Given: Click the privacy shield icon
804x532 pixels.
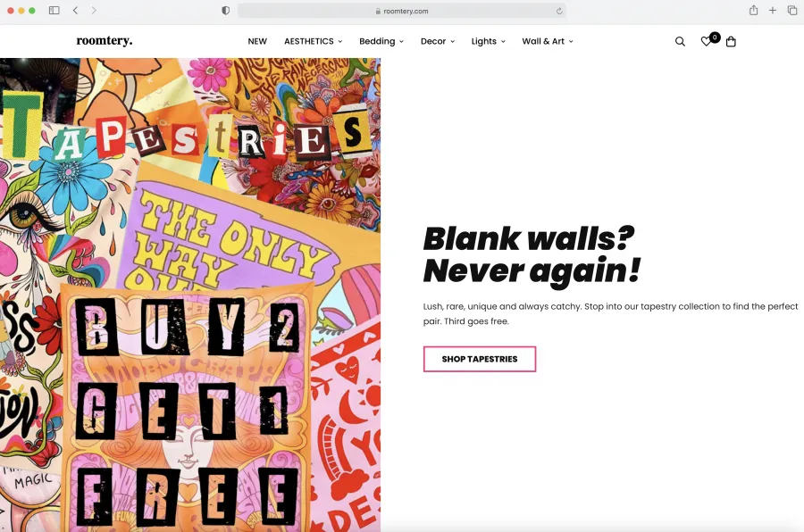Looking at the screenshot, I should (x=225, y=11).
